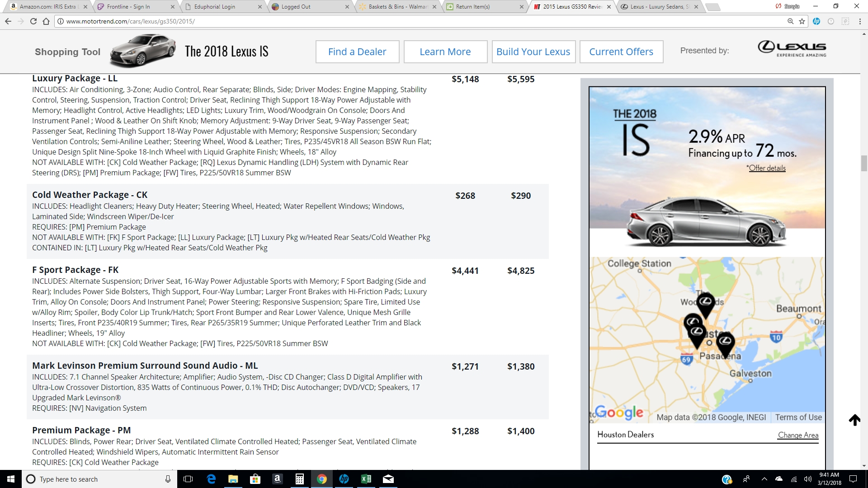Open Excel from the taskbar
868x488 pixels.
[366, 479]
